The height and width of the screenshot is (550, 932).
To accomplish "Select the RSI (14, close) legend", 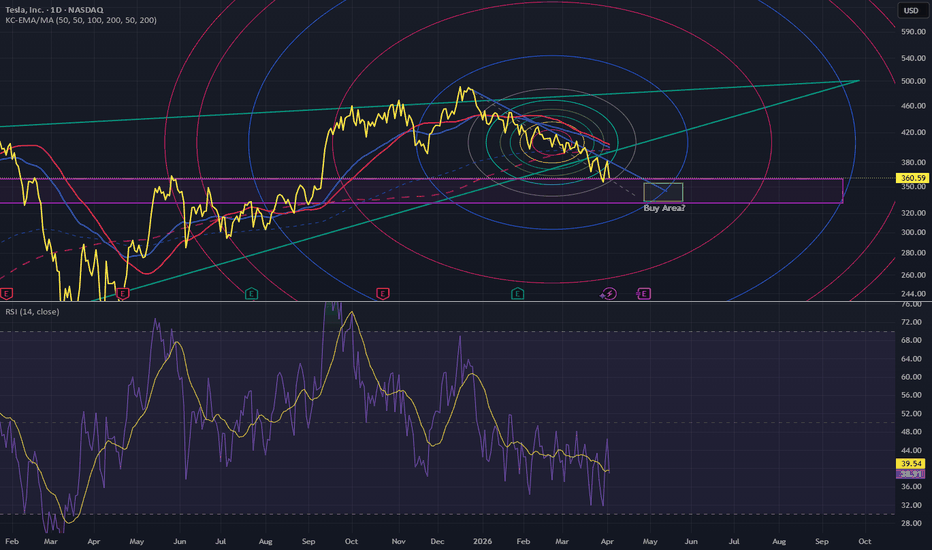I will [x=32, y=312].
